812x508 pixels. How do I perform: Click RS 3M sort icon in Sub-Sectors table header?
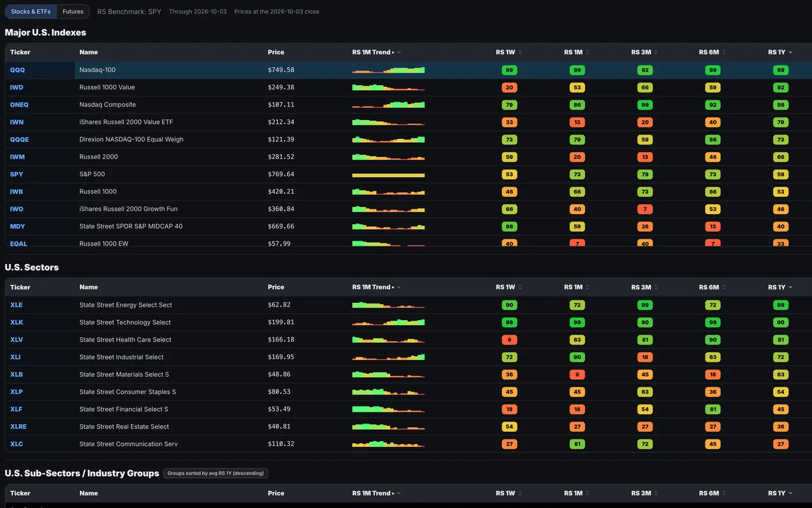tap(656, 493)
